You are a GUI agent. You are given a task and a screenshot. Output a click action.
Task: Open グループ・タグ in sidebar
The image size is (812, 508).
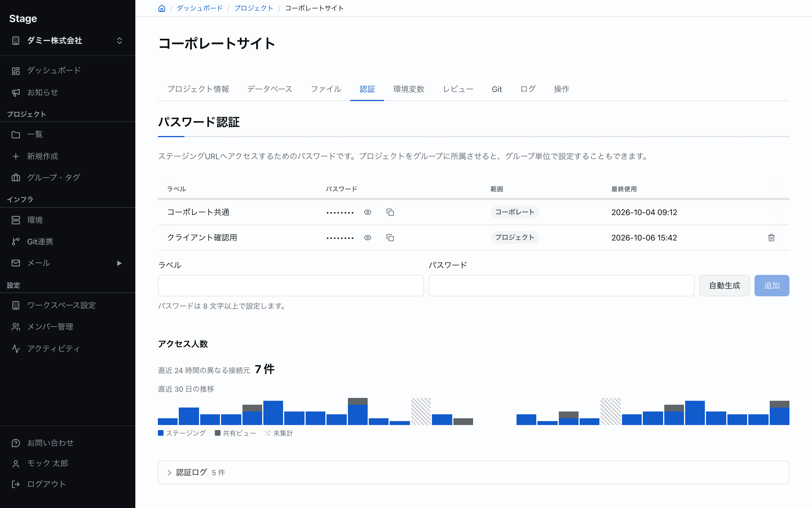tap(67, 178)
